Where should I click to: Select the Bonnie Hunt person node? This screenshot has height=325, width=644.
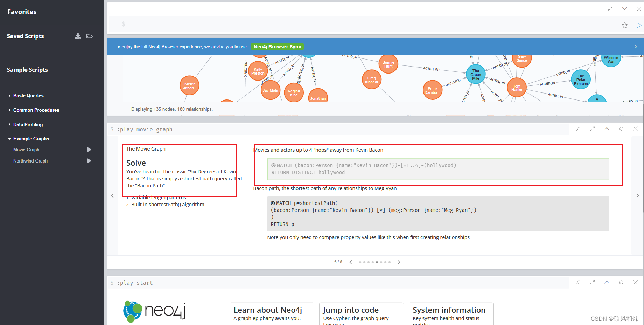point(388,64)
